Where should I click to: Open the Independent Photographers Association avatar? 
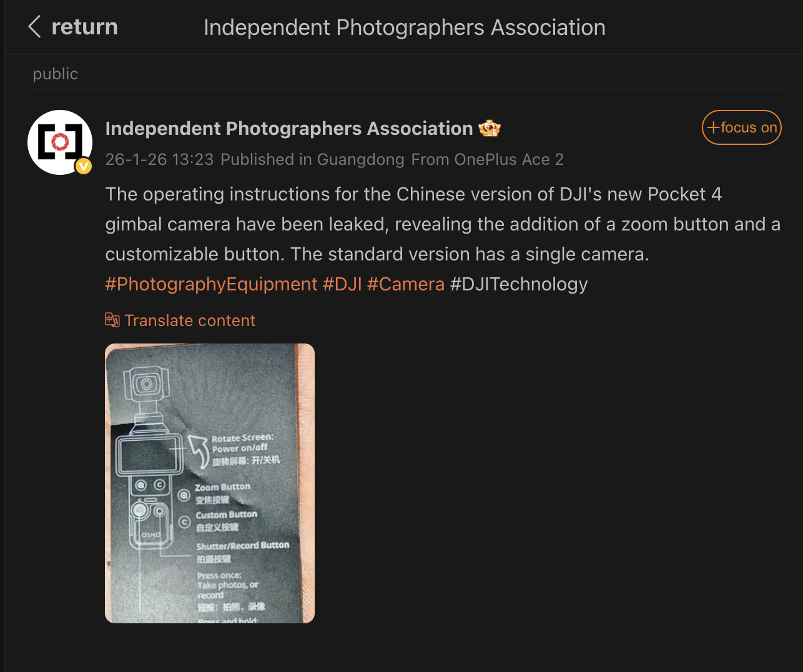[x=59, y=142]
